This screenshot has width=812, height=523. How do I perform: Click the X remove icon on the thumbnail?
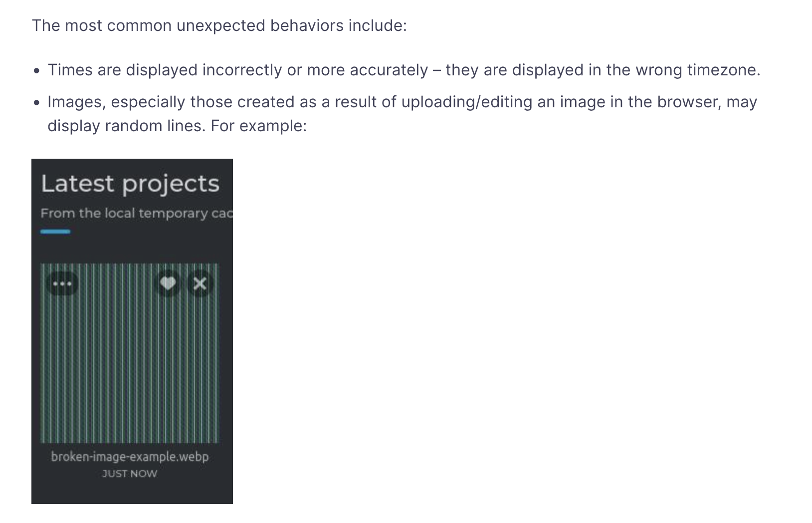[x=200, y=284]
